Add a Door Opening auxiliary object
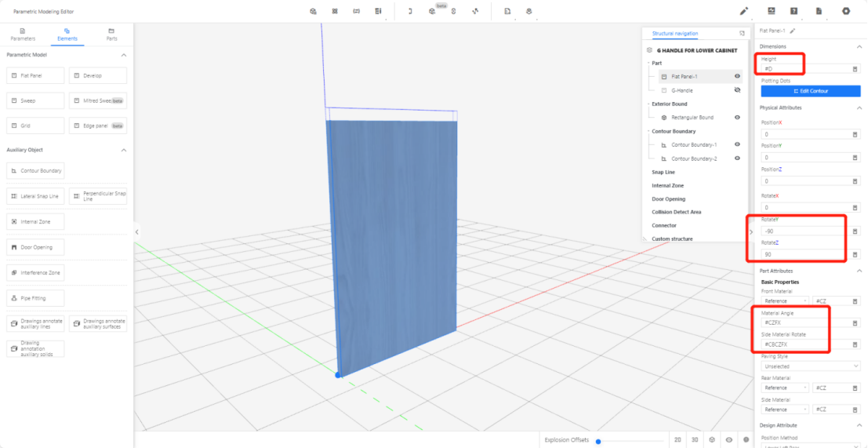Image resolution: width=868 pixels, height=448 pixels. [x=35, y=247]
